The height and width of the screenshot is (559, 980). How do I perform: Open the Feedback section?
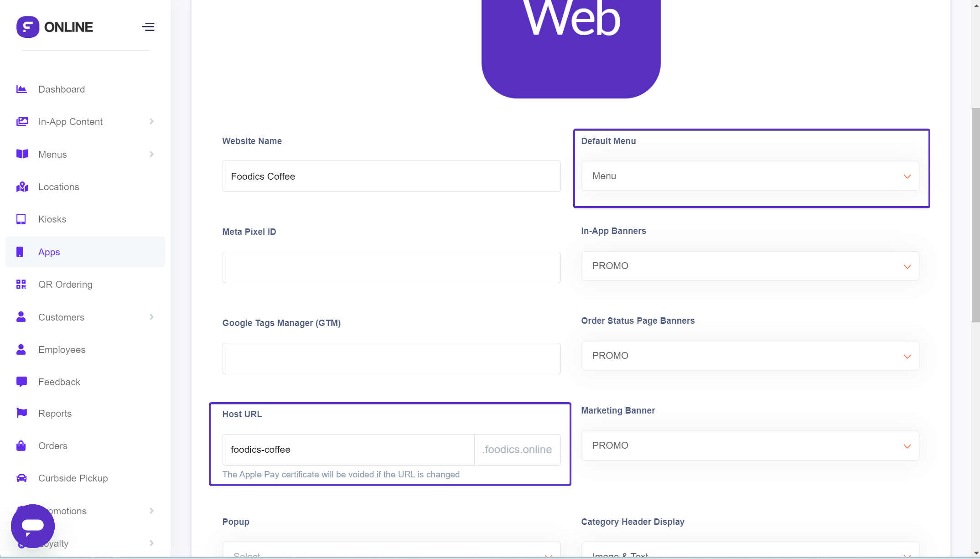pyautogui.click(x=59, y=382)
